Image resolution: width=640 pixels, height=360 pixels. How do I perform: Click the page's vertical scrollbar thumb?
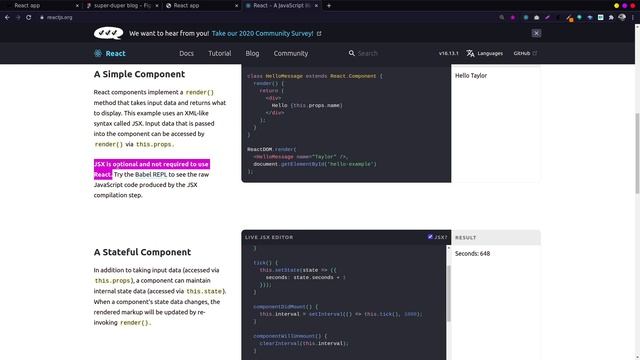[x=637, y=153]
